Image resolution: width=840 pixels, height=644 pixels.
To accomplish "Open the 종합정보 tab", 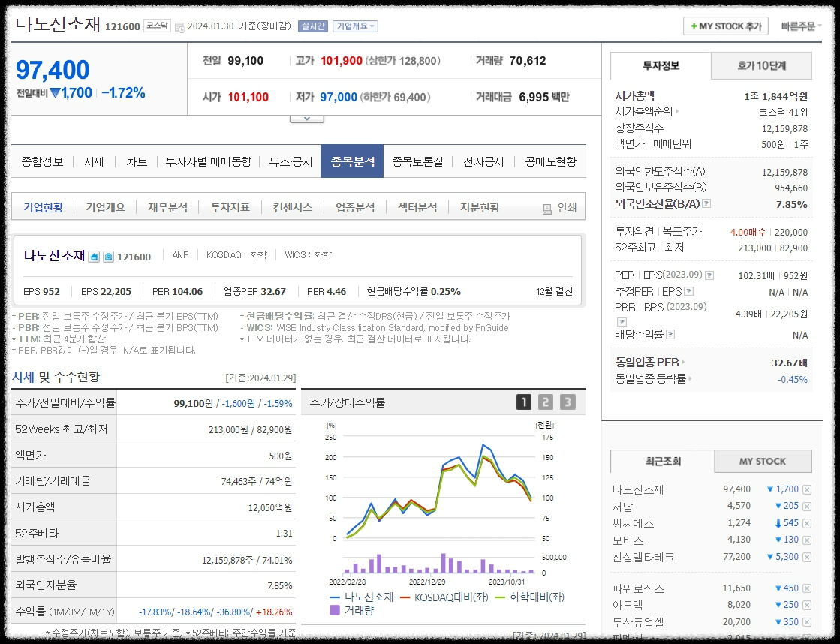I will (x=42, y=161).
